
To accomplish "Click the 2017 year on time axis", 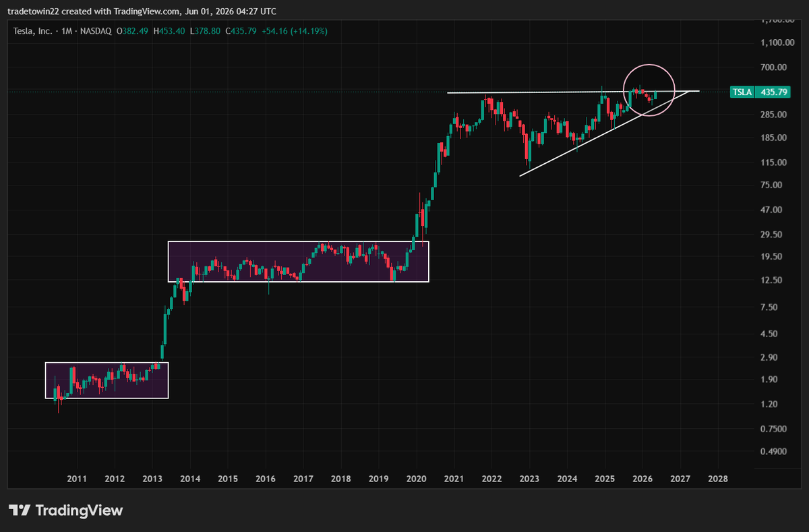I will pyautogui.click(x=303, y=478).
